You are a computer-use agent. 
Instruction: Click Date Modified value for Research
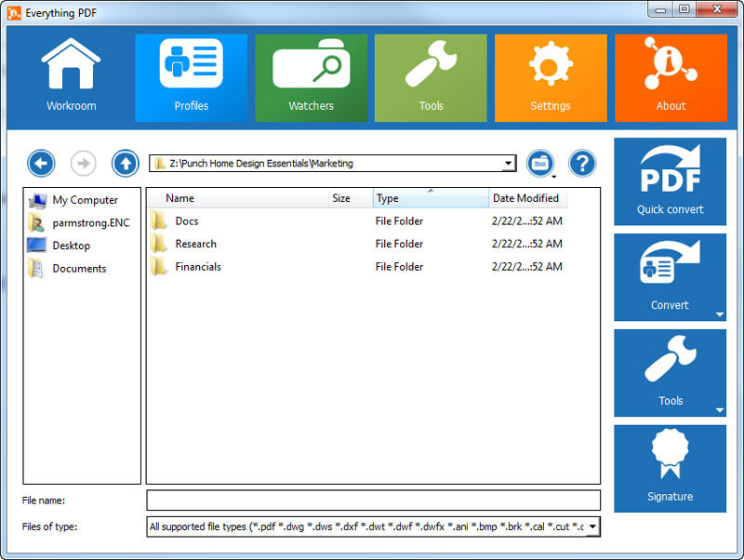[527, 244]
